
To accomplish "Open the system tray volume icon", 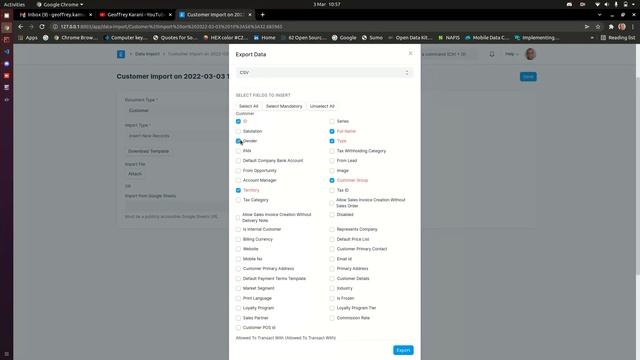I will [606, 4].
